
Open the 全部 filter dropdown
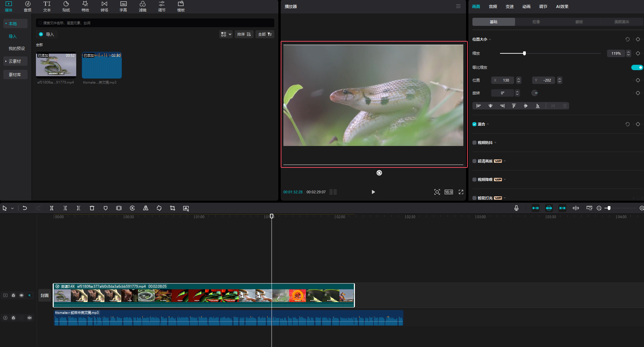(x=265, y=34)
